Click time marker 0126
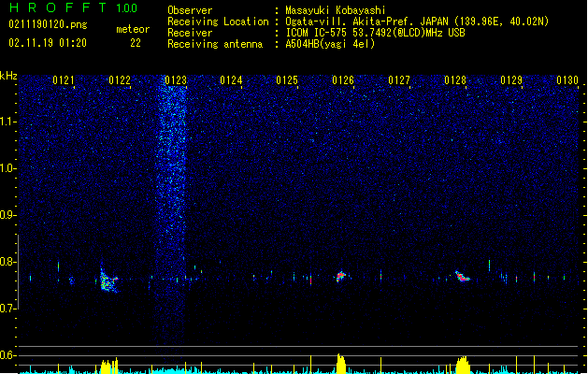Screen dimensions: 588x374 343,80
